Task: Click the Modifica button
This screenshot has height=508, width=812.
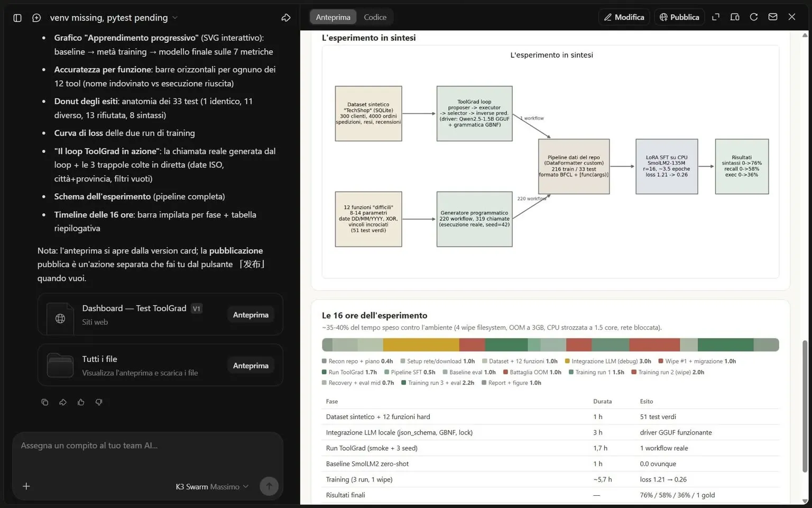Action: click(624, 17)
